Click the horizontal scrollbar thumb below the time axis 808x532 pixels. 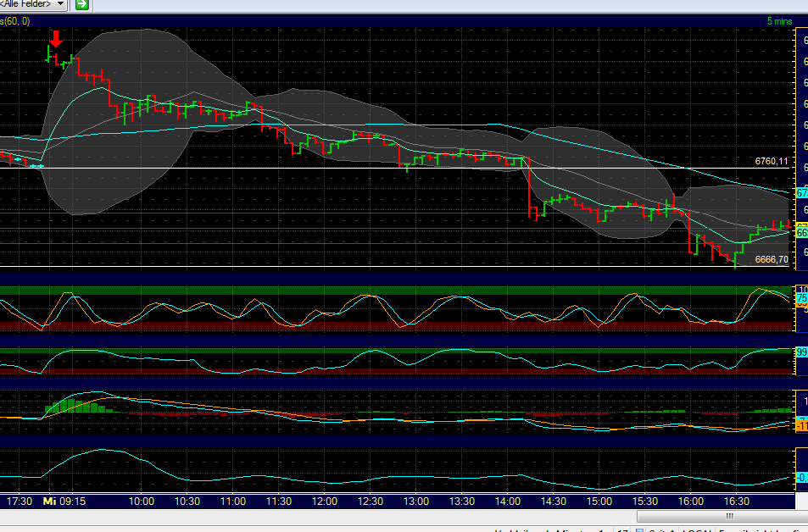[x=729, y=515]
